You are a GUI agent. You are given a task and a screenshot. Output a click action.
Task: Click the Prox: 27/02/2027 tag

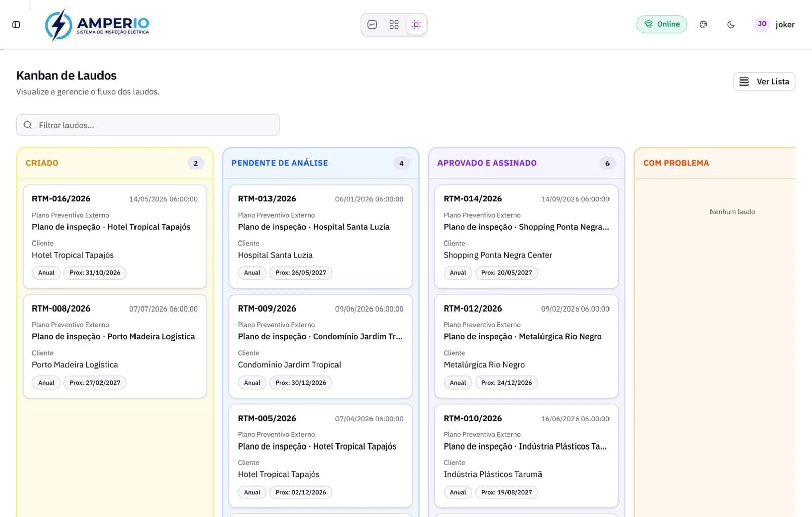click(x=95, y=383)
